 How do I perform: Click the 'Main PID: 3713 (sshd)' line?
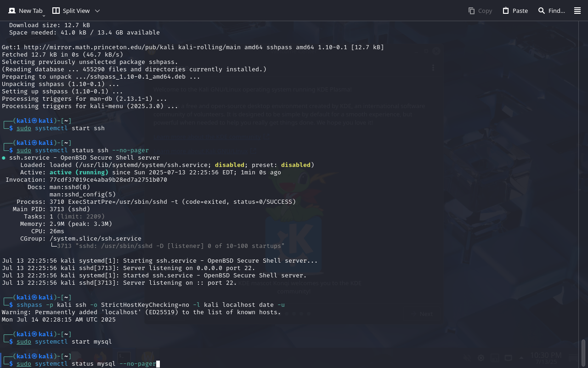(x=51, y=209)
